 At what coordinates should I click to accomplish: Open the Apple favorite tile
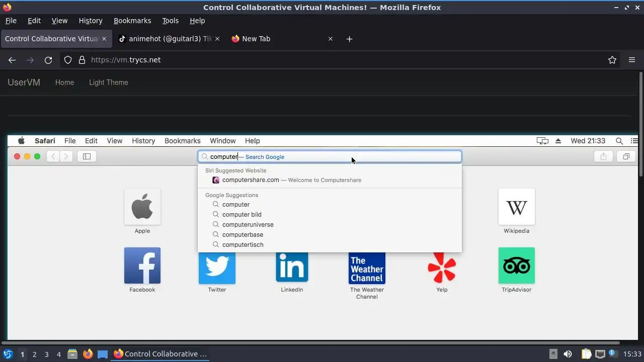[142, 207]
